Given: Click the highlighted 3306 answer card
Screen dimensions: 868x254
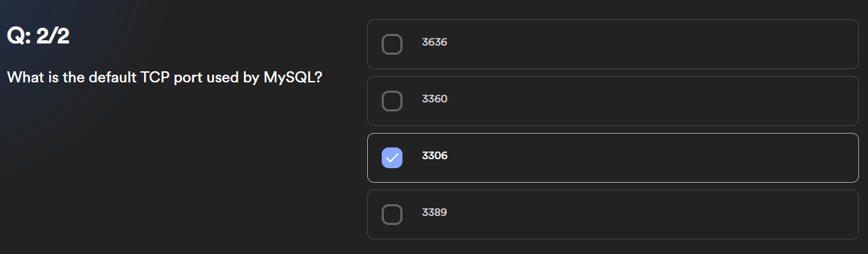Looking at the screenshot, I should (612, 158).
